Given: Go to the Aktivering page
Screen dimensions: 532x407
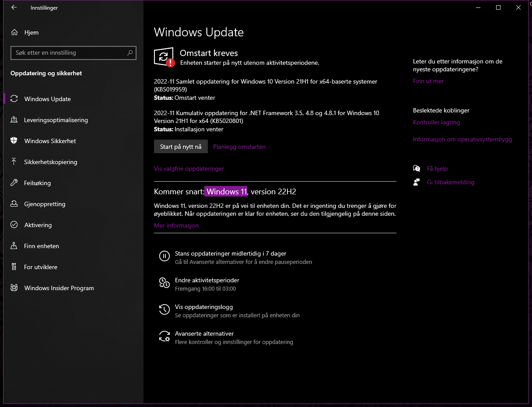Looking at the screenshot, I should (x=73, y=225).
